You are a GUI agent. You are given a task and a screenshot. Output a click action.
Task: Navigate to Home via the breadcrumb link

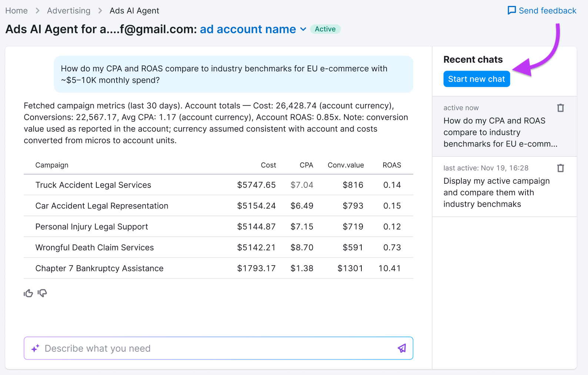tap(16, 11)
